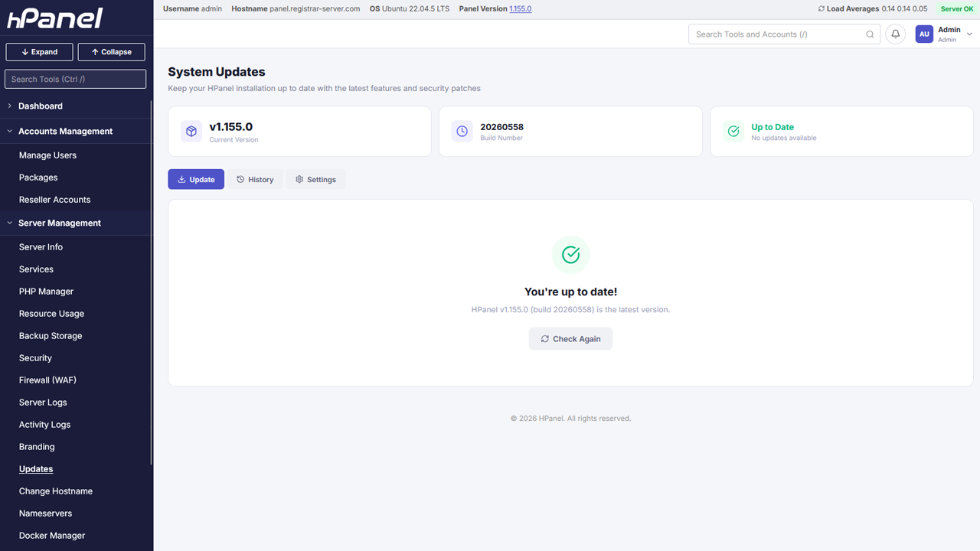Open Backup Storage in sidebar

click(x=51, y=336)
